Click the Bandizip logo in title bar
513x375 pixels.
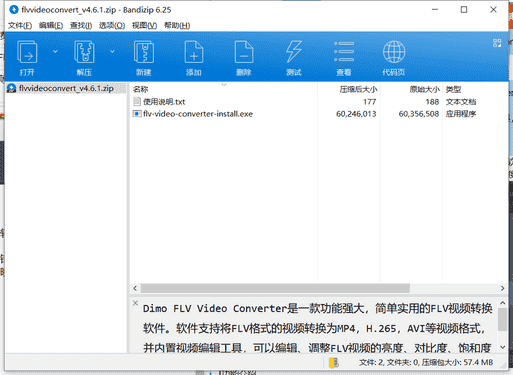(x=14, y=10)
